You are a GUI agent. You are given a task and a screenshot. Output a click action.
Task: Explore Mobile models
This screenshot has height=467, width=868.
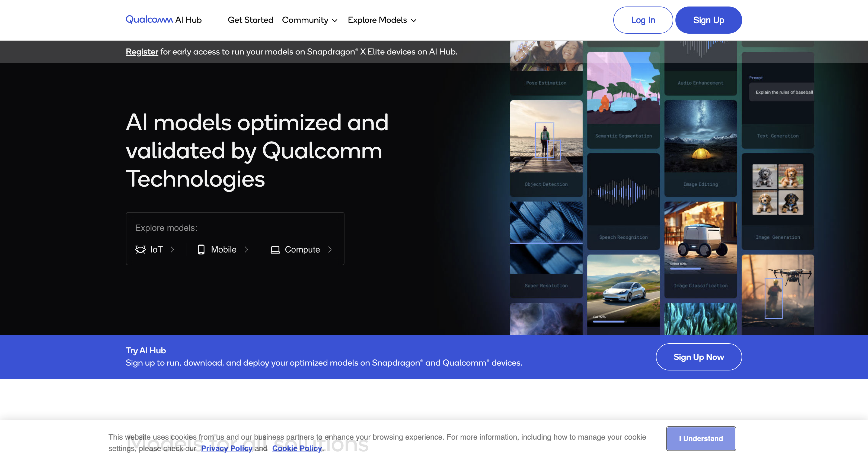point(224,249)
